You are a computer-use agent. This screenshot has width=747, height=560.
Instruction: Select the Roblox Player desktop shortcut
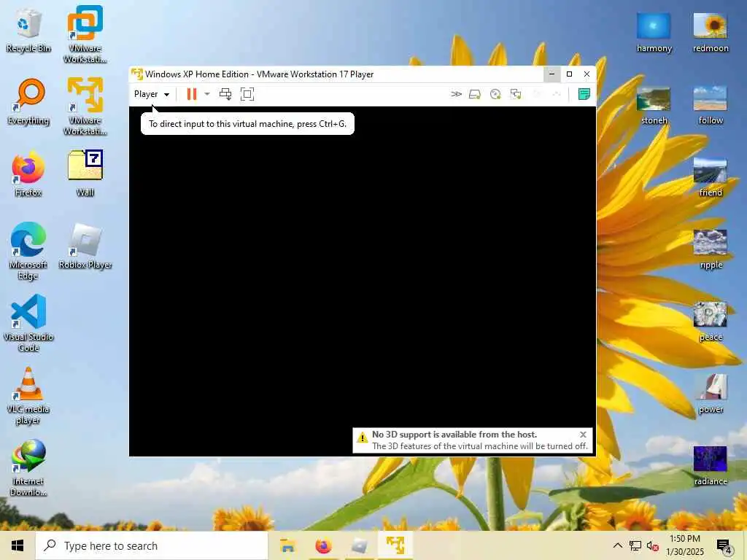[x=85, y=246]
